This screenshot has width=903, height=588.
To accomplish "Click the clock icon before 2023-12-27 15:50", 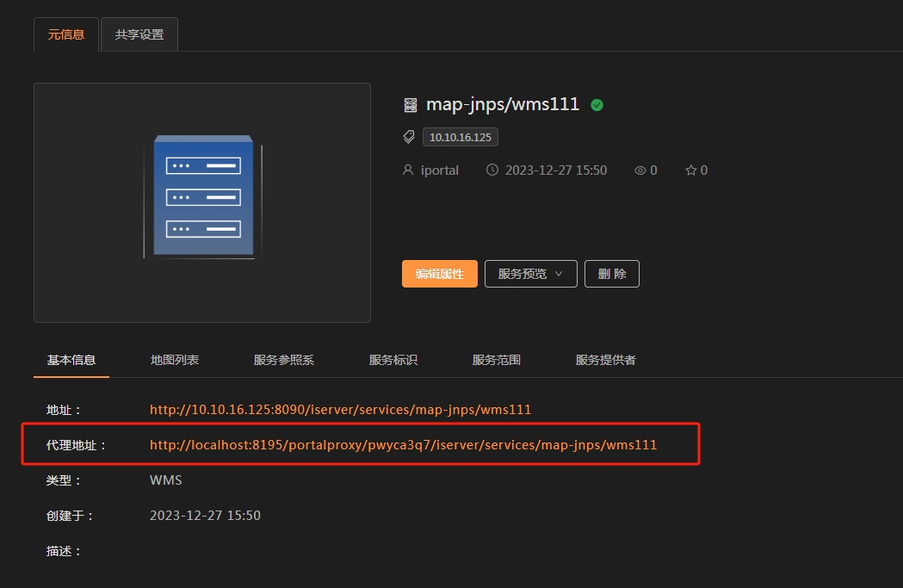I will (492, 170).
